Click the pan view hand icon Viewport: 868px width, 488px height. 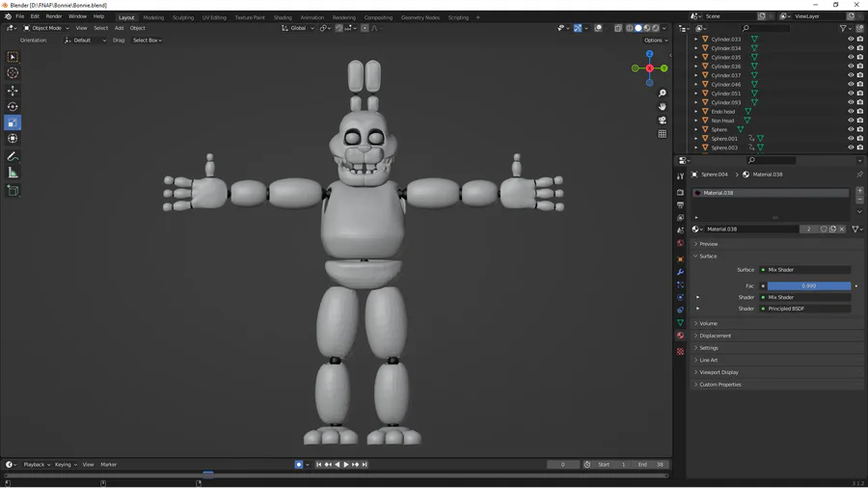pos(662,106)
